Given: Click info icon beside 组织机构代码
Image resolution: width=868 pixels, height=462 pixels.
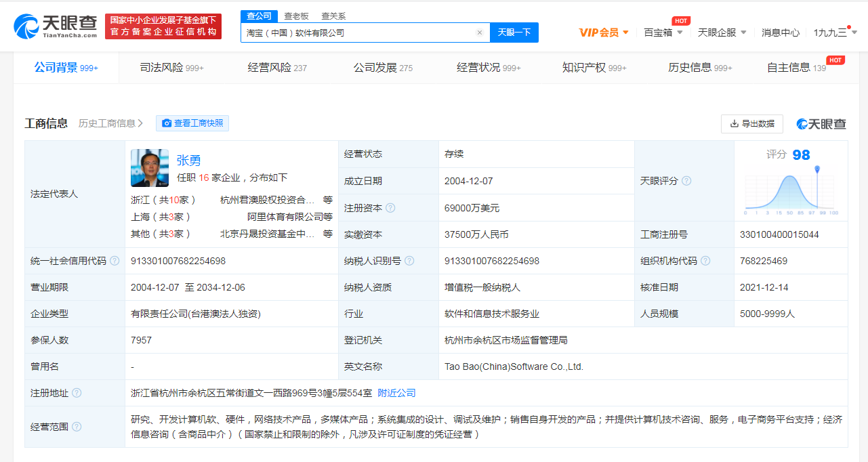Looking at the screenshot, I should (x=705, y=261).
